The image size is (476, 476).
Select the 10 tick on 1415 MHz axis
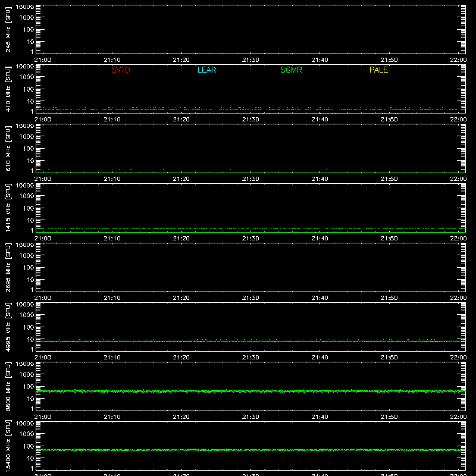pyautogui.click(x=30, y=220)
